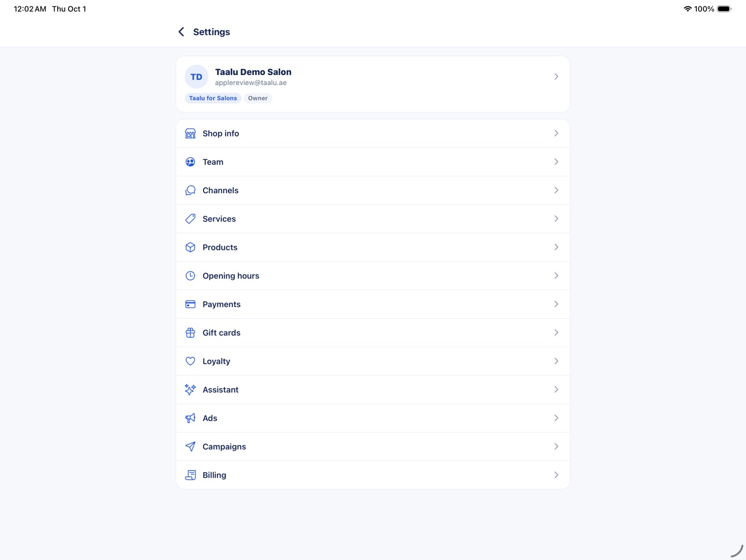Click the applereview@taalu.ae email text
746x560 pixels.
[251, 83]
